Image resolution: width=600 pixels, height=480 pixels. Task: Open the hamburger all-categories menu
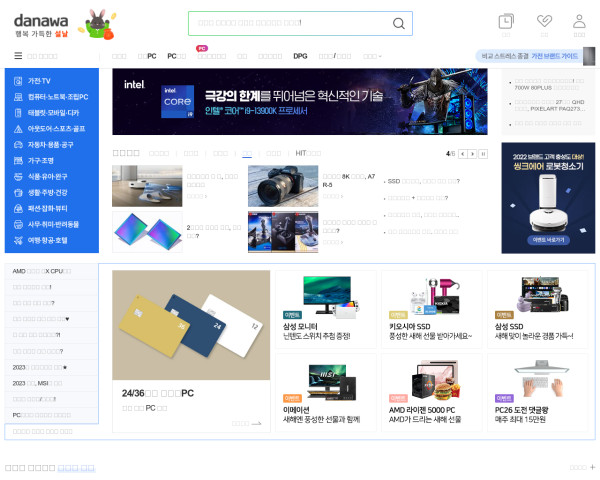pyautogui.click(x=18, y=56)
